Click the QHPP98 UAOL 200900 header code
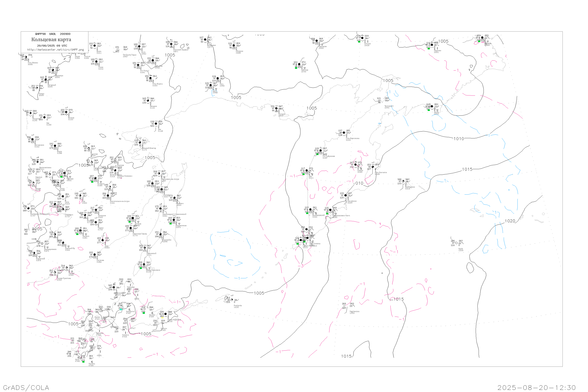This screenshot has width=588, height=392. [53, 34]
